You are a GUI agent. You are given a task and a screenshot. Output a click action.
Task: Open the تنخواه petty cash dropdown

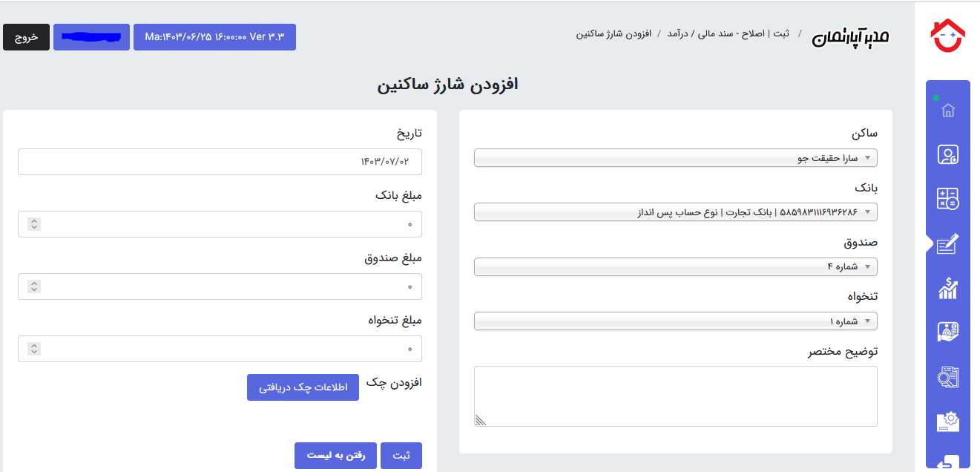675,321
